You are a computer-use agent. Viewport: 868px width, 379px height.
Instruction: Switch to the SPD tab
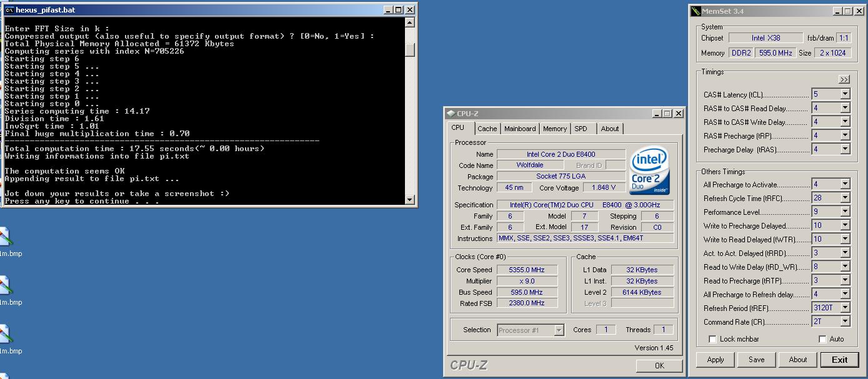click(581, 129)
